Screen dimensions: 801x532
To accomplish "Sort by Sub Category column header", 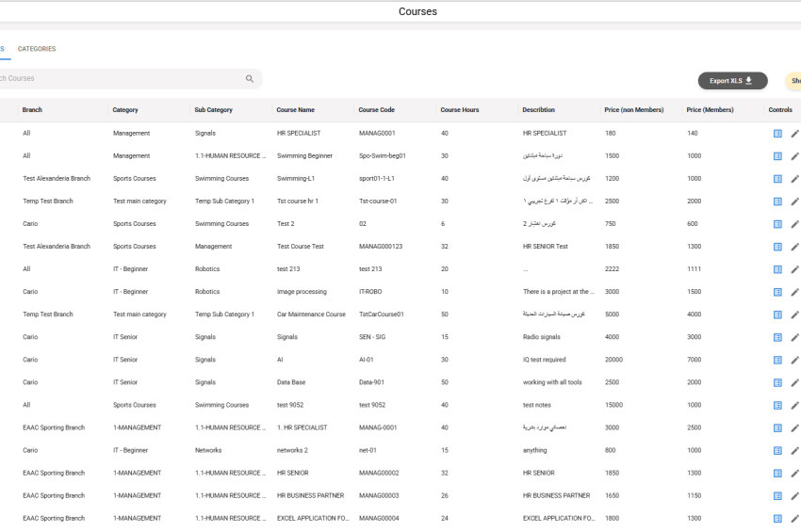I will 214,110.
